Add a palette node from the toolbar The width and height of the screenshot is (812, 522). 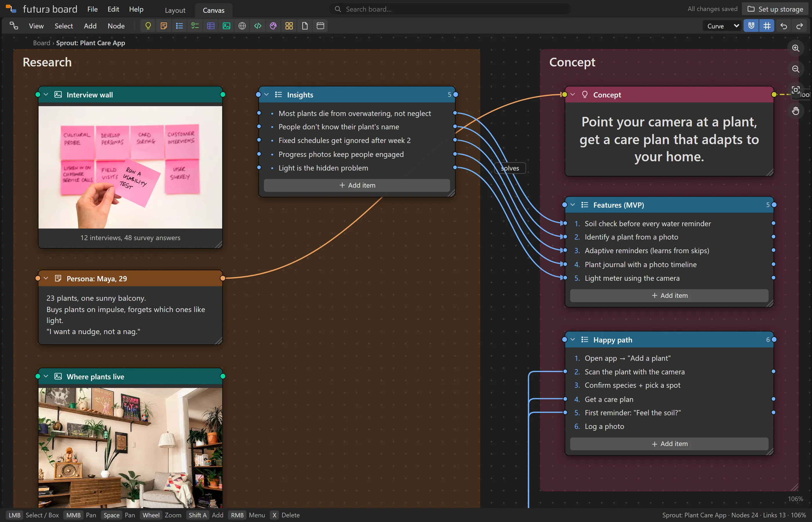tap(273, 26)
